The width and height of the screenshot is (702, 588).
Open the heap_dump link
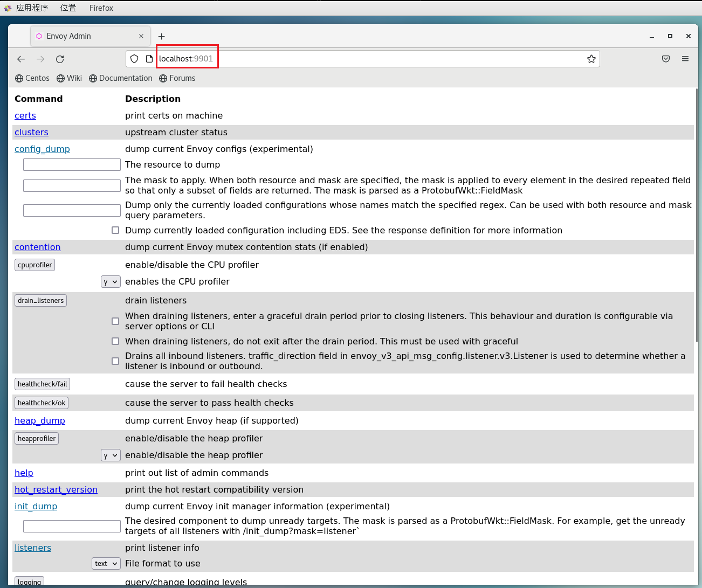pyautogui.click(x=40, y=420)
